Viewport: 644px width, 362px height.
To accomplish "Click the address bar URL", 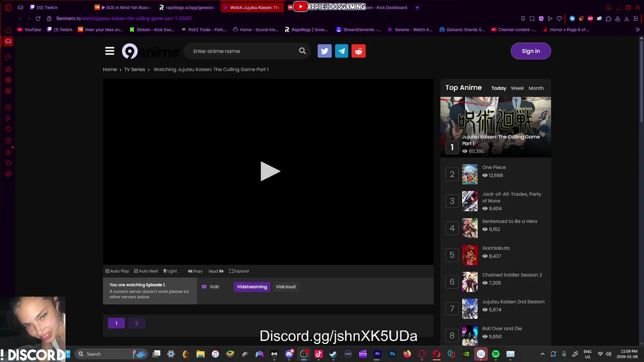I will point(124,19).
